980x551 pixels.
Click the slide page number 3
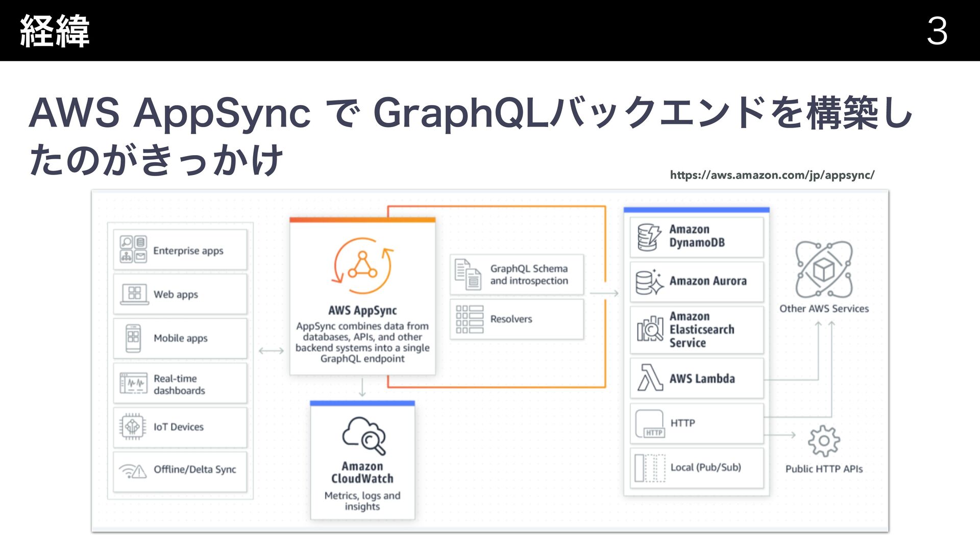click(937, 31)
